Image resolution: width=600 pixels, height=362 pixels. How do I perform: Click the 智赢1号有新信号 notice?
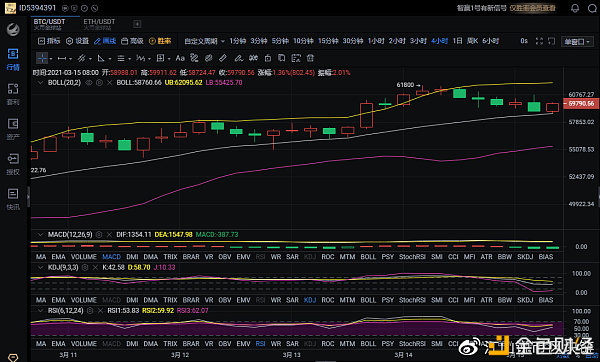(x=481, y=8)
